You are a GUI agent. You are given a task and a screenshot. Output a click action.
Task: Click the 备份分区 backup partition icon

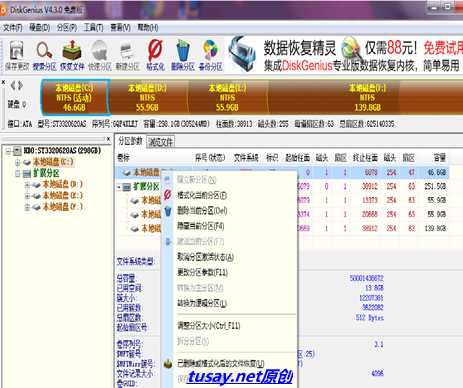tap(210, 55)
